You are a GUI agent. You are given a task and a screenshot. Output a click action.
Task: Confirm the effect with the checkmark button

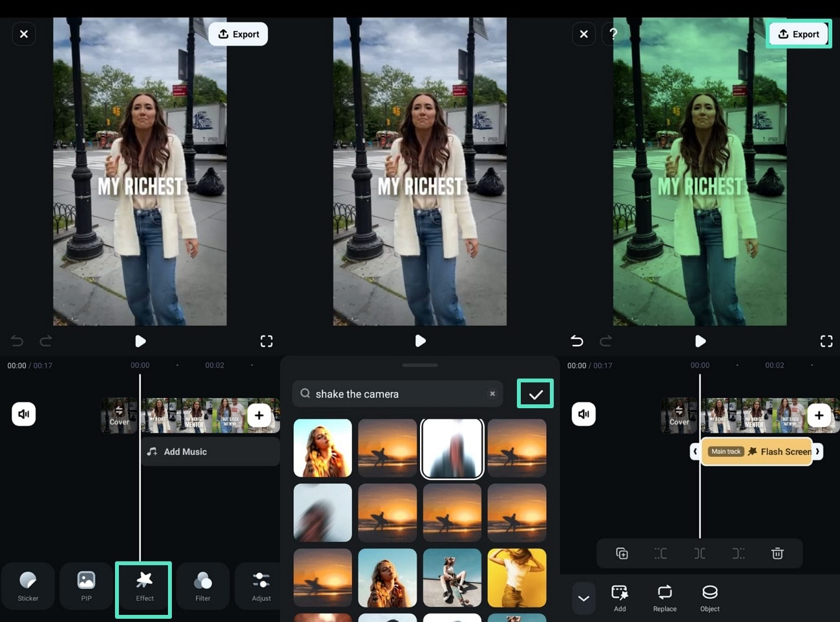pos(535,394)
